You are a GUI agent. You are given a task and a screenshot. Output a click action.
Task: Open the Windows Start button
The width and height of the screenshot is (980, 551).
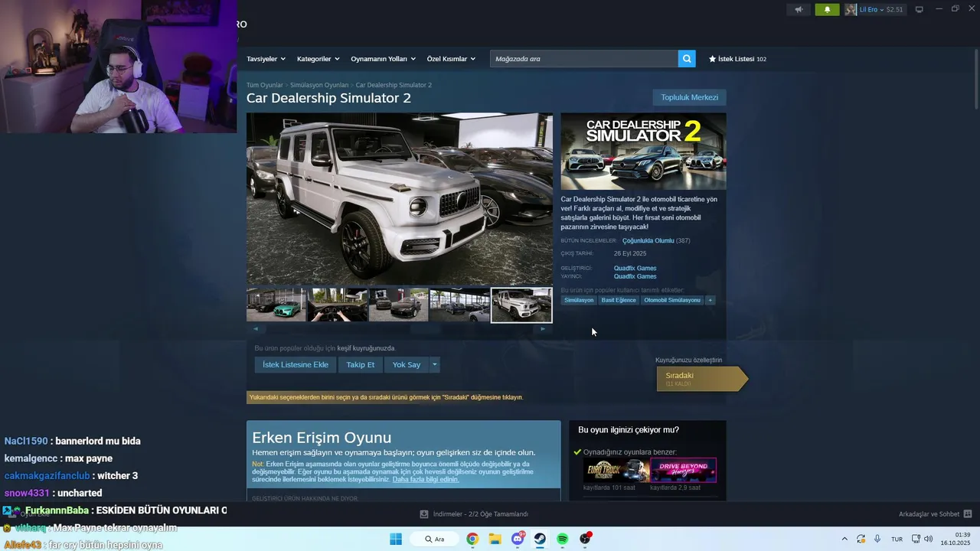point(396,539)
